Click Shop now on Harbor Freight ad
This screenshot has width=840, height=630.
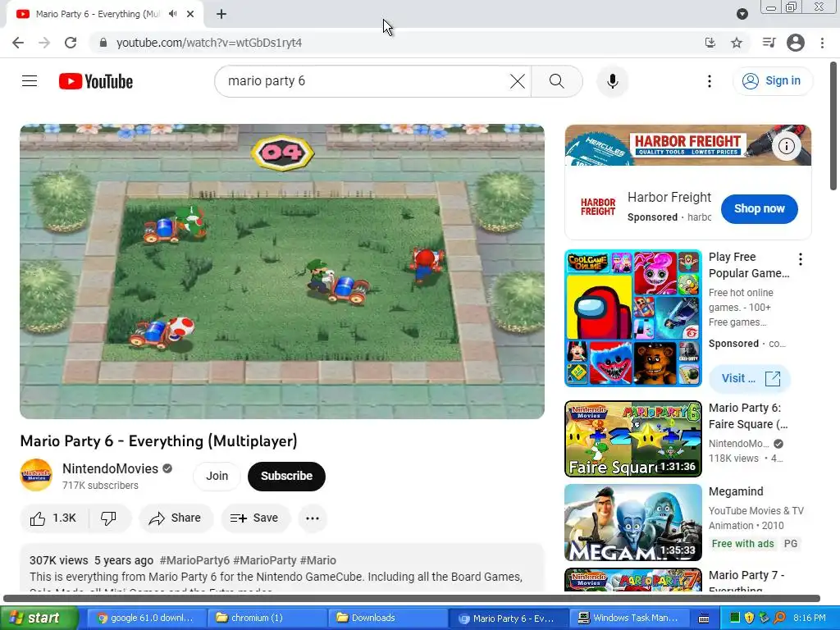pos(759,209)
